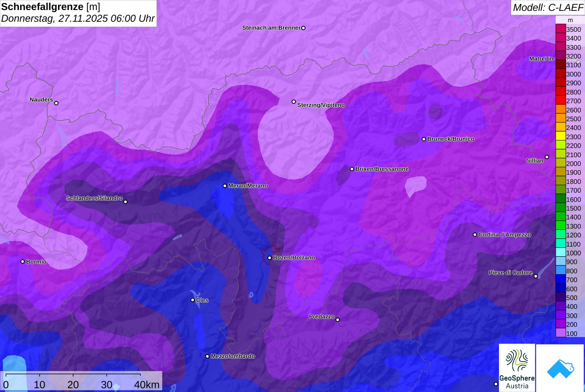This screenshot has height=392, width=585.
Task: Click the legend unit 'm' header
Action: (570, 20)
